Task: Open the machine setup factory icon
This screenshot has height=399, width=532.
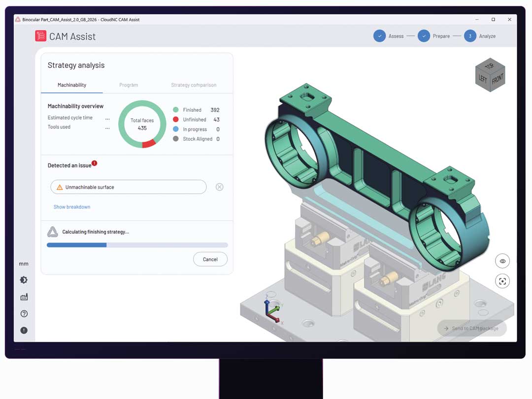Action: pyautogui.click(x=24, y=297)
